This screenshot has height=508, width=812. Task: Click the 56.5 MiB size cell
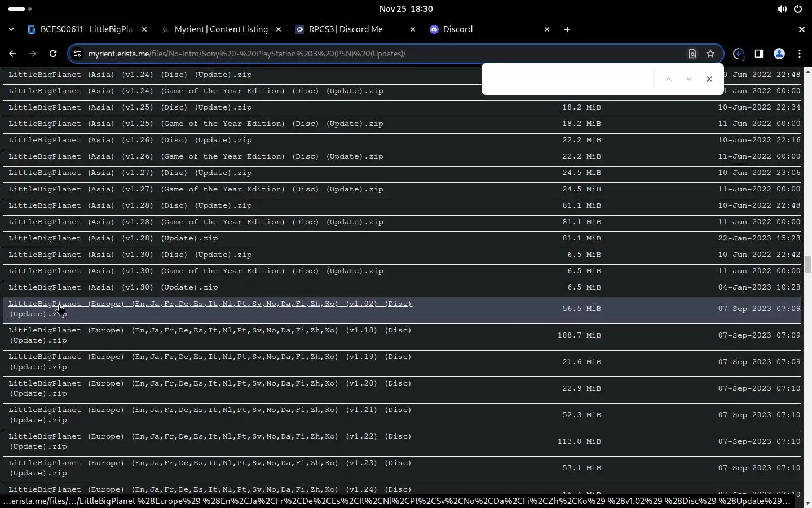click(581, 309)
